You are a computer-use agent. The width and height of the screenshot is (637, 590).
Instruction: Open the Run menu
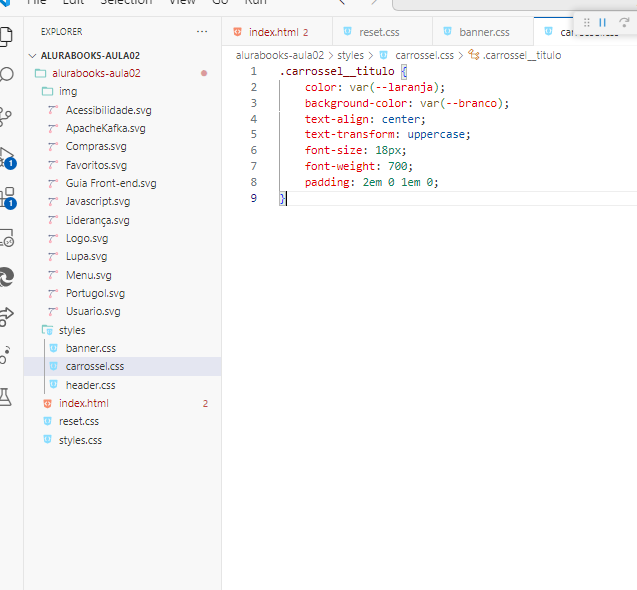tap(256, 2)
